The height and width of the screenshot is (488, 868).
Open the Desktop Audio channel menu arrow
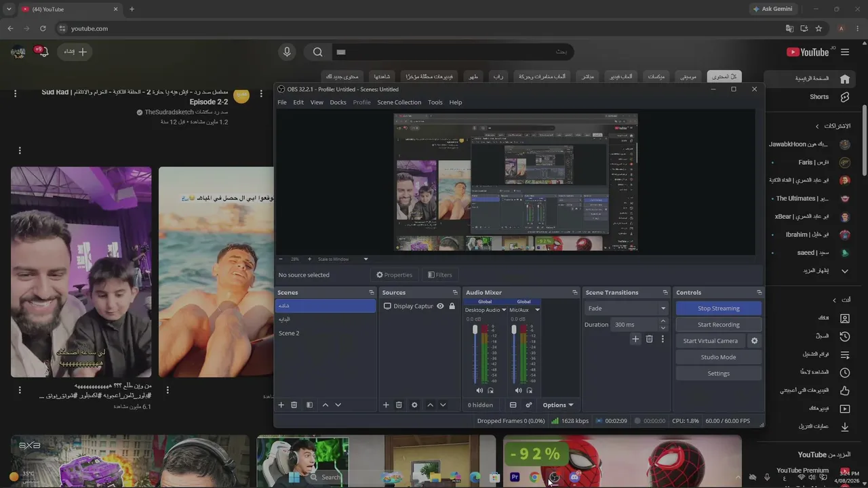(x=504, y=310)
